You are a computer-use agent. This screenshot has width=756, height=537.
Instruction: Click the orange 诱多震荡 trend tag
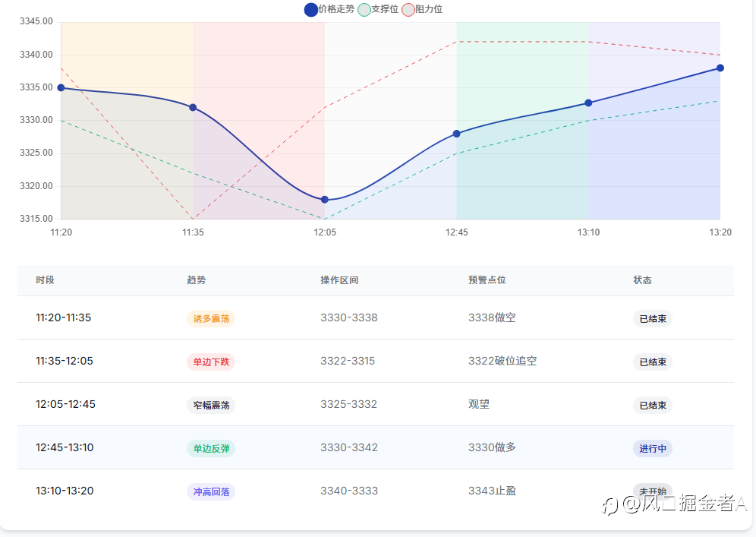click(x=211, y=318)
